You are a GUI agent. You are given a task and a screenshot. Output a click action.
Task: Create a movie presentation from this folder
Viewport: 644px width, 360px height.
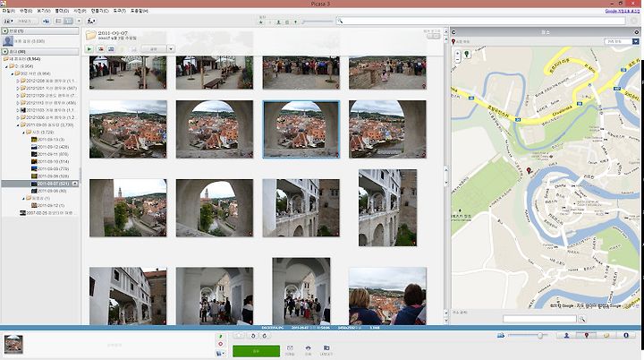(111, 49)
